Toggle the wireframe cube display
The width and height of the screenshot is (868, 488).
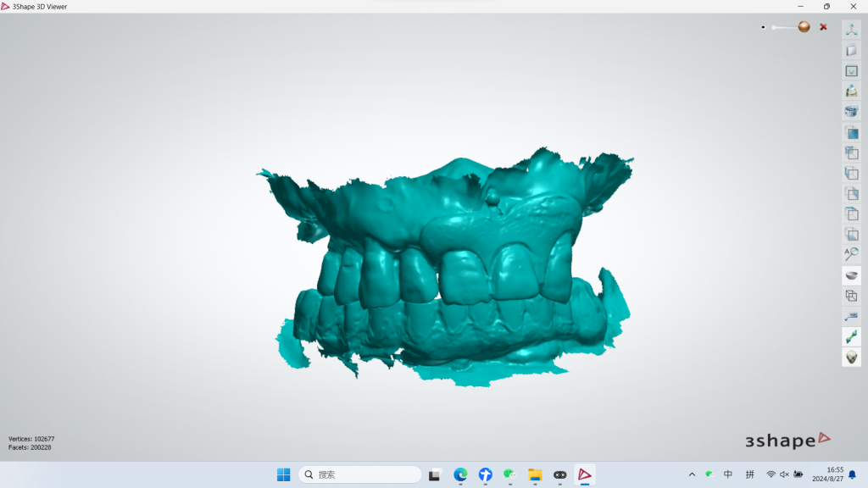[x=851, y=296]
